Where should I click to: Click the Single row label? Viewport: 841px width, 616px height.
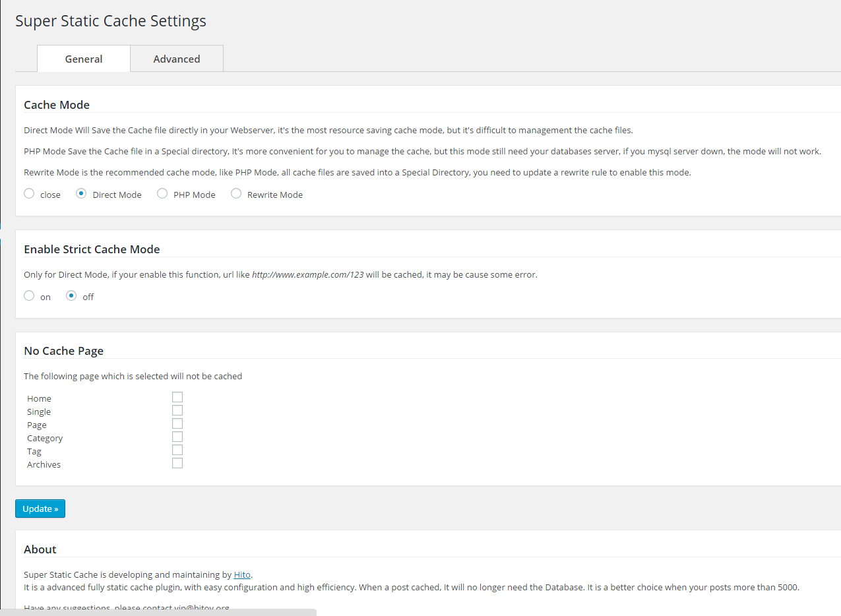pyautogui.click(x=39, y=412)
